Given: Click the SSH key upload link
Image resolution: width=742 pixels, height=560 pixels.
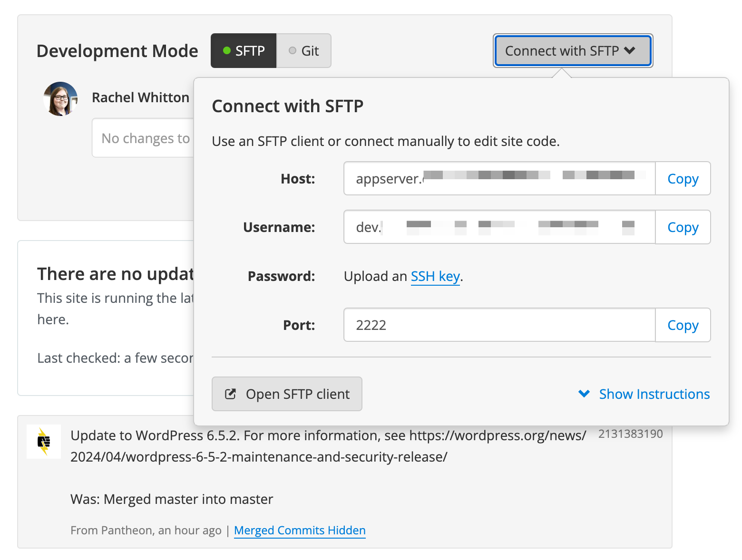Looking at the screenshot, I should tap(435, 276).
